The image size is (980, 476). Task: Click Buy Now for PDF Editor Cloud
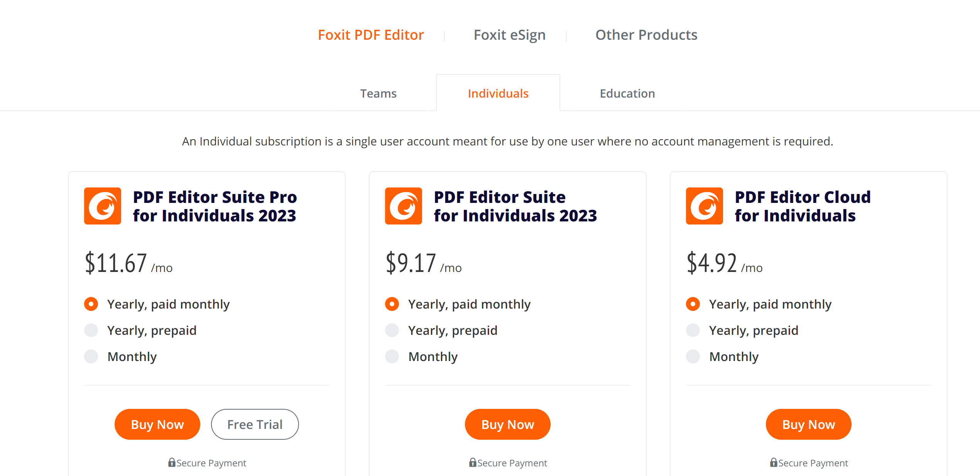click(808, 424)
